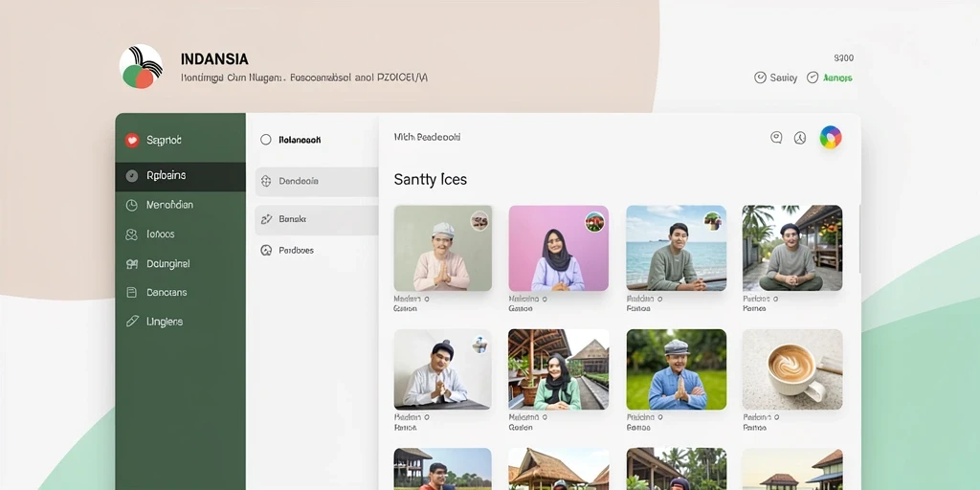980x490 pixels.
Task: Click the Iofoos sidebar icon
Action: tap(131, 234)
